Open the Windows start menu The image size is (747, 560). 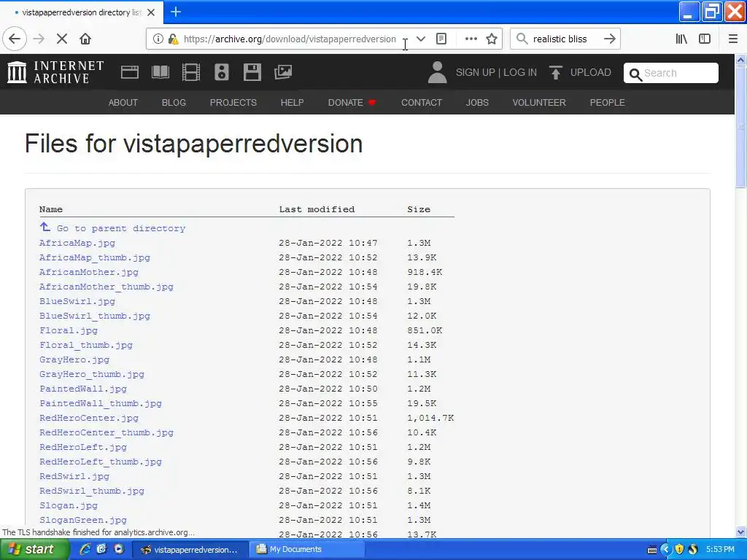[x=34, y=549]
